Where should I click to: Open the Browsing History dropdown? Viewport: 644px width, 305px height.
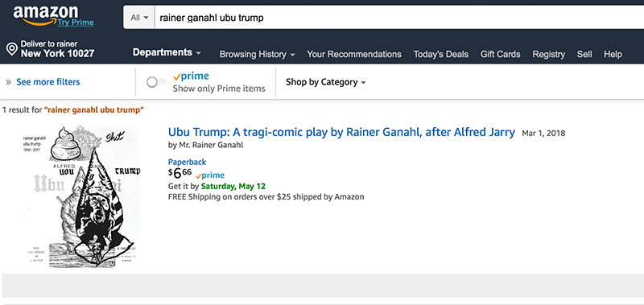point(257,54)
